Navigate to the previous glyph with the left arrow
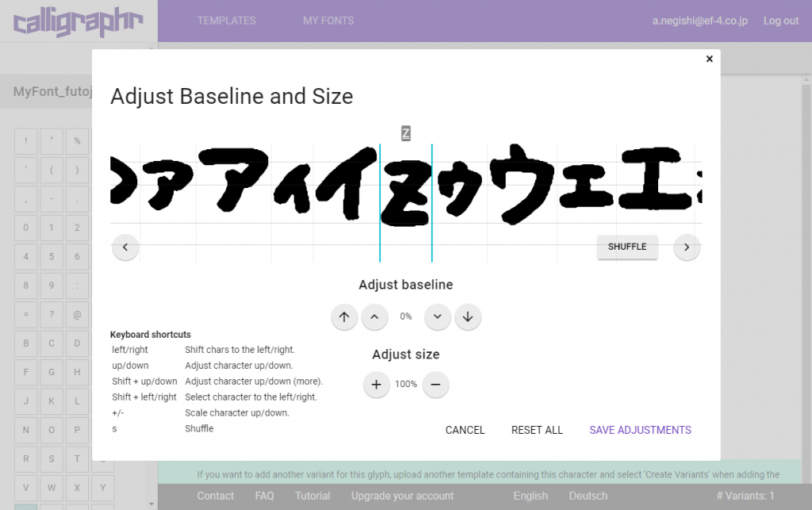The width and height of the screenshot is (812, 510). tap(125, 247)
